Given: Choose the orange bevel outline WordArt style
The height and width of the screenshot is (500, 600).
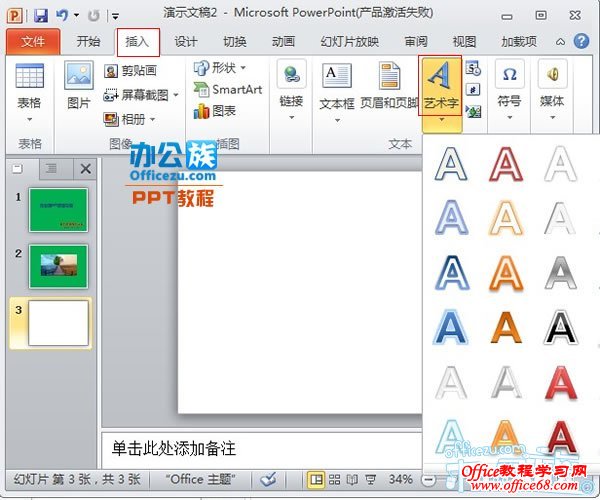Looking at the screenshot, I should pos(505,273).
